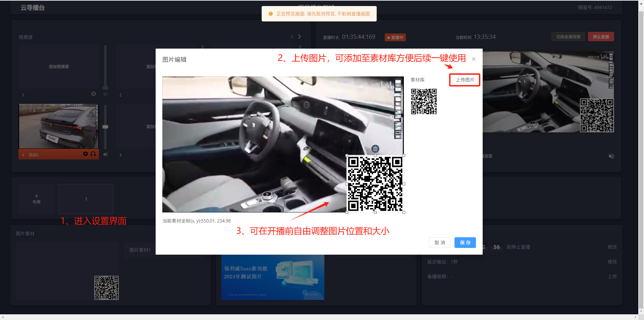The height and width of the screenshot is (320, 644).
Task: Adjust volume slider handle for source 1
Action: click(105, 88)
